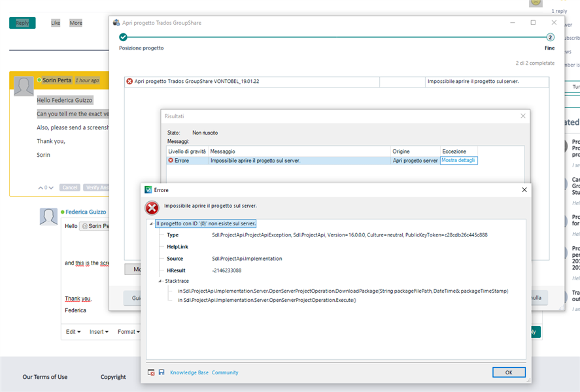580x392 pixels.
Task: Select the Type exception value text
Action: (x=350, y=235)
